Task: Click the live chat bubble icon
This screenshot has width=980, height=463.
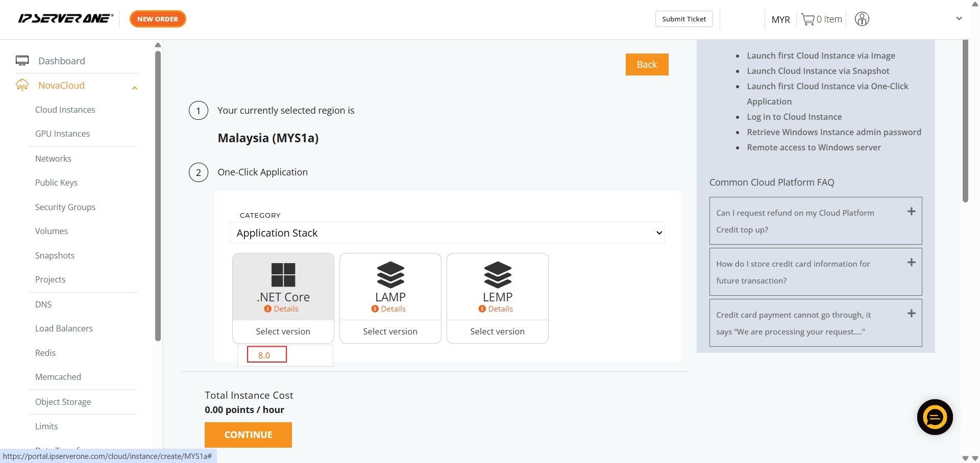Action: click(935, 417)
